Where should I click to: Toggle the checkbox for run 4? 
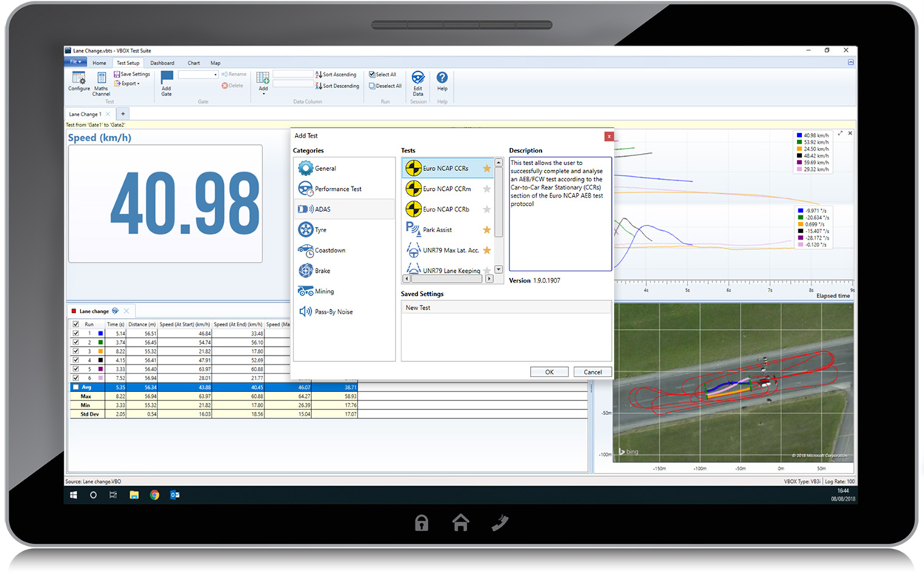click(75, 360)
